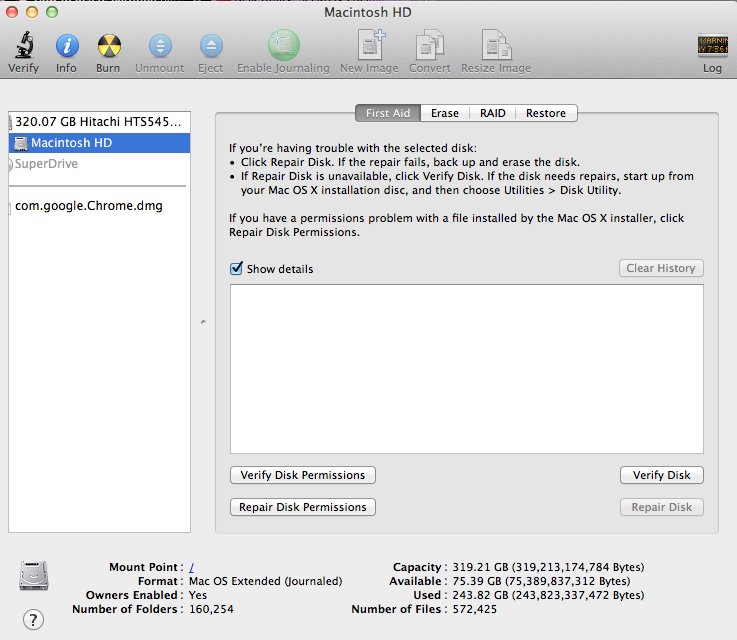This screenshot has width=737, height=640.
Task: Click the Enable Journaling icon
Action: pyautogui.click(x=283, y=45)
